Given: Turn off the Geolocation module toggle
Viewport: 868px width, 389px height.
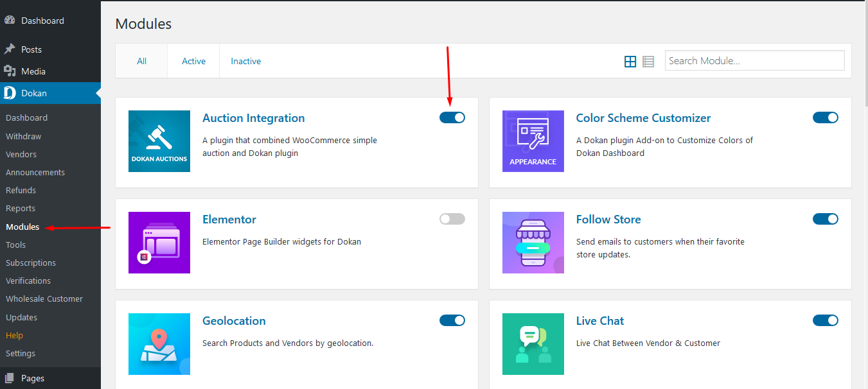Looking at the screenshot, I should [452, 320].
